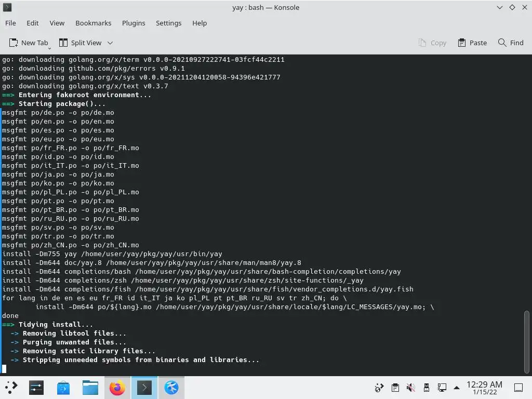Click the Split View button
Image resolution: width=532 pixels, height=399 pixels.
click(x=81, y=43)
